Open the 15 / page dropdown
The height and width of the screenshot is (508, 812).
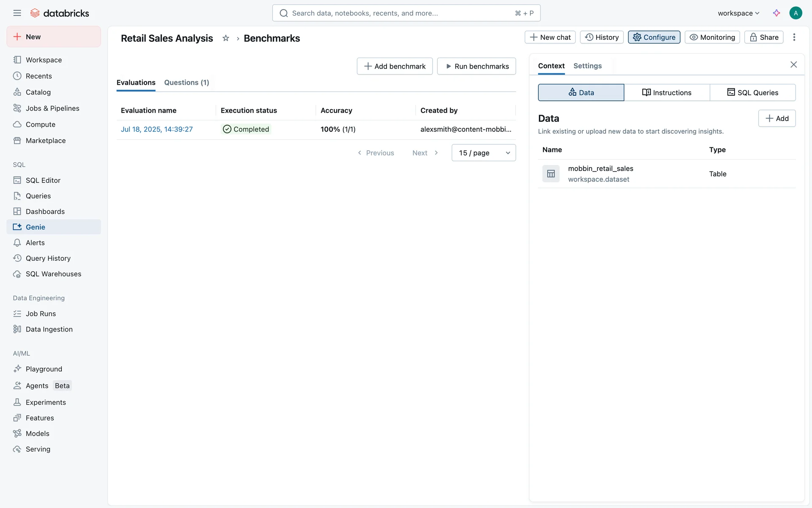pyautogui.click(x=483, y=153)
